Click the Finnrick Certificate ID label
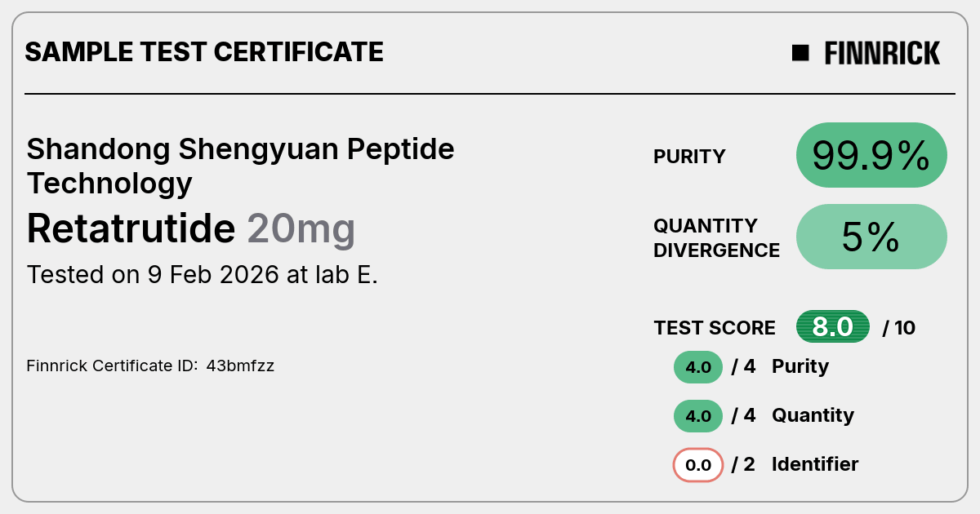Image resolution: width=980 pixels, height=514 pixels. click(113, 366)
